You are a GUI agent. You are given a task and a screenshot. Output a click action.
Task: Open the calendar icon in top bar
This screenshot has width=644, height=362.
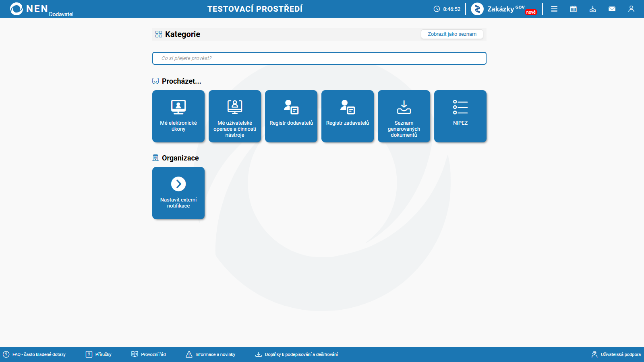(x=574, y=9)
